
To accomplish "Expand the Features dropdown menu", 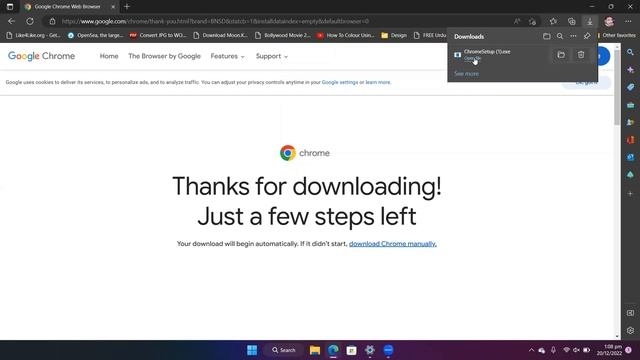I will tap(227, 56).
